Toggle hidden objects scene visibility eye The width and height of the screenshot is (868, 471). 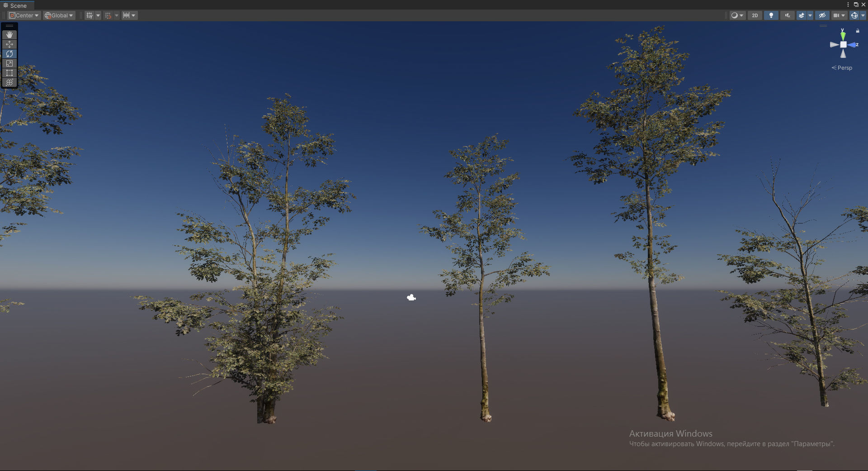tap(822, 15)
